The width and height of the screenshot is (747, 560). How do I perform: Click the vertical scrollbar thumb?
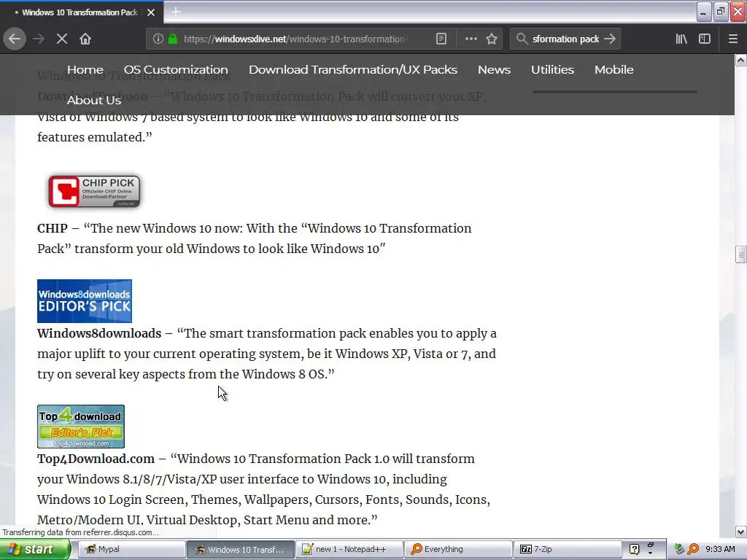740,254
